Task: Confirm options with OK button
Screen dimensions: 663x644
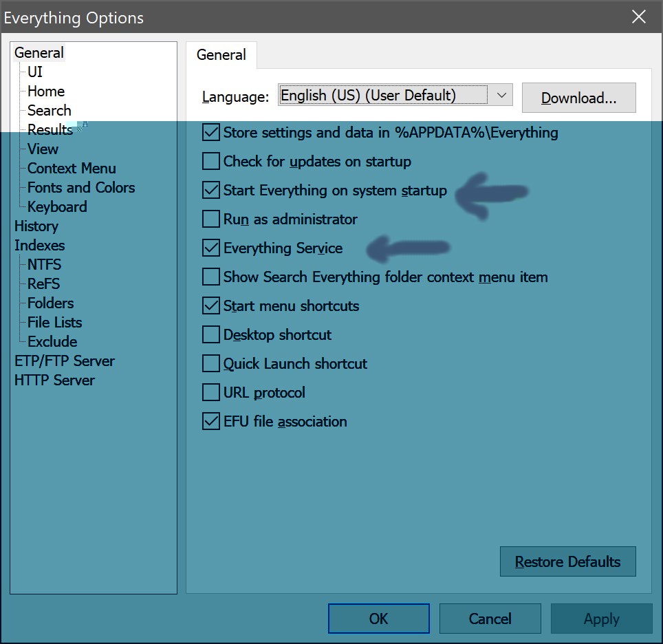Action: (379, 619)
